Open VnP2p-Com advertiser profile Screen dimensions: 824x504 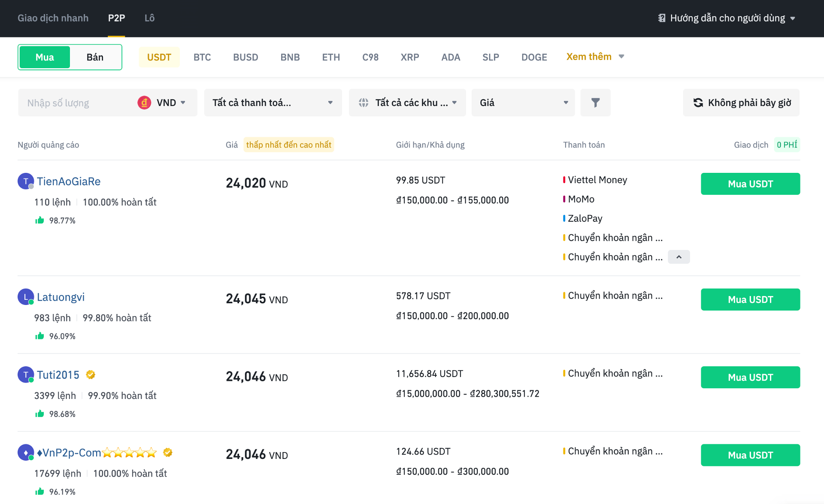pos(97,452)
